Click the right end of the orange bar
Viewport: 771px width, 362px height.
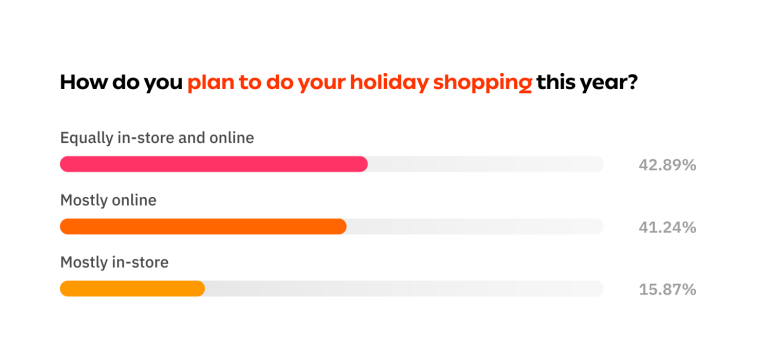click(x=341, y=226)
